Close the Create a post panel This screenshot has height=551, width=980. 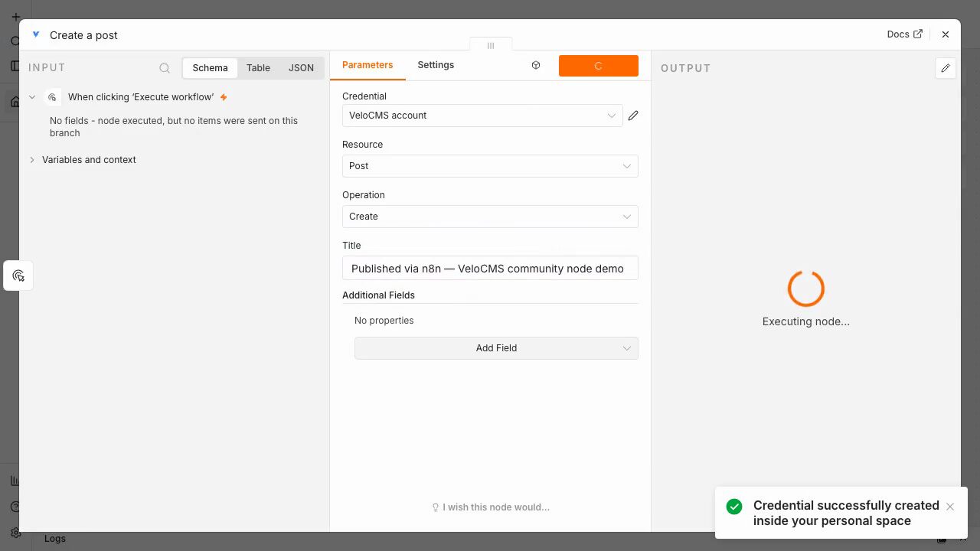coord(946,34)
